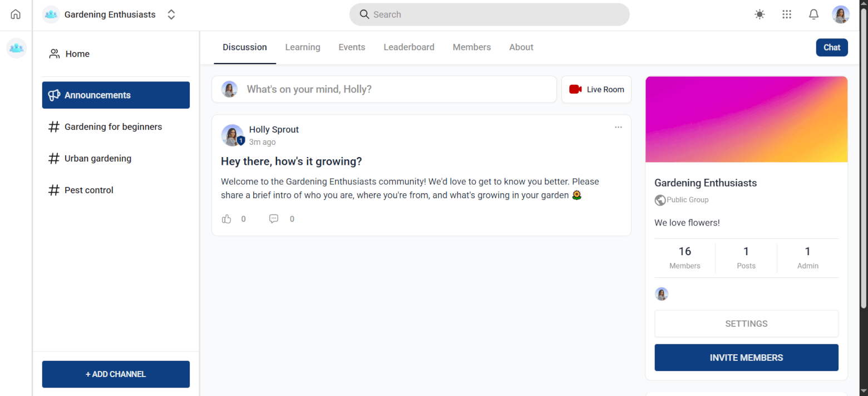Screen dimensions: 868x396
Task: Click the Urban gardening hashtag icon
Action: [54, 158]
